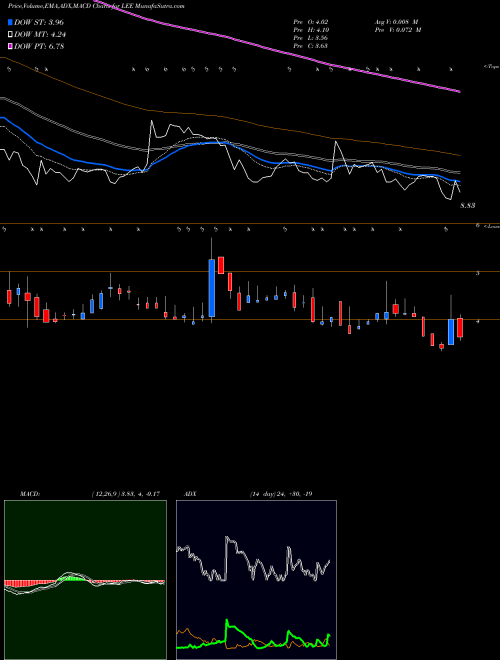The height and width of the screenshot is (660, 500).
Task: Click the 'Pre H: 4.10' value
Action: coord(311,29)
